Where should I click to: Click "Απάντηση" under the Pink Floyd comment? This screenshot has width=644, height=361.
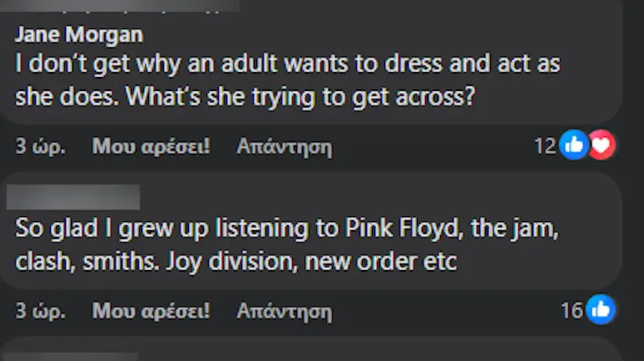(284, 311)
